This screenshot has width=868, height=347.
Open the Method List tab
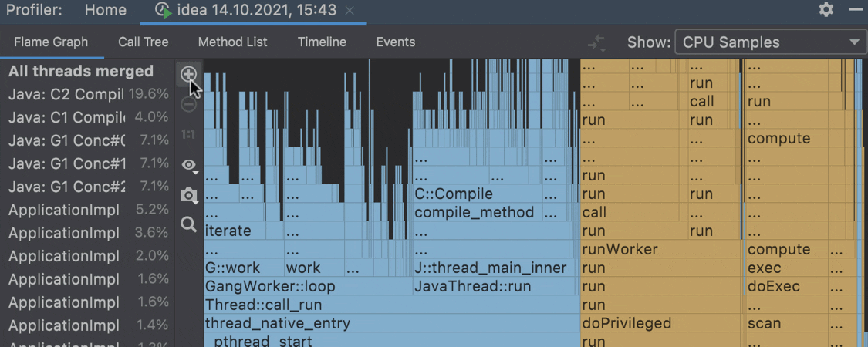coord(232,42)
